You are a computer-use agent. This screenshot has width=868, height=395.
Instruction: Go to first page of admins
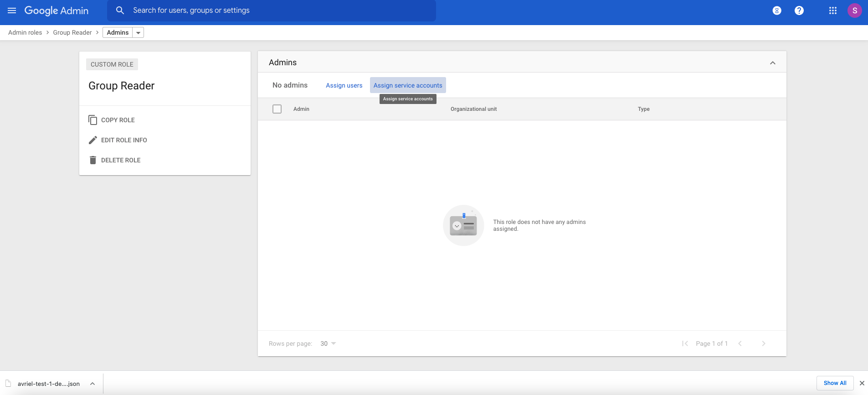pos(685,343)
